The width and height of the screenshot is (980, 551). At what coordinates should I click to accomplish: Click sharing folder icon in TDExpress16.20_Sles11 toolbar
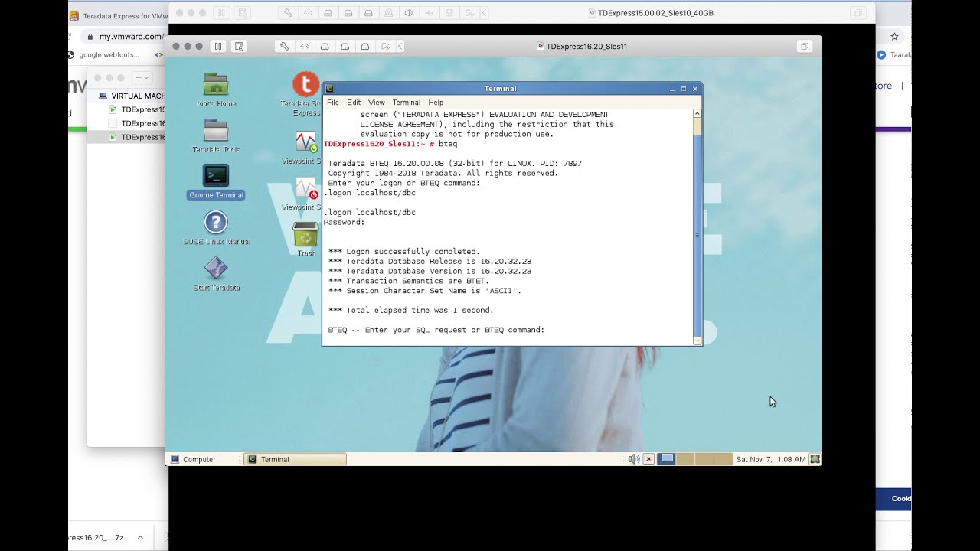[x=384, y=47]
